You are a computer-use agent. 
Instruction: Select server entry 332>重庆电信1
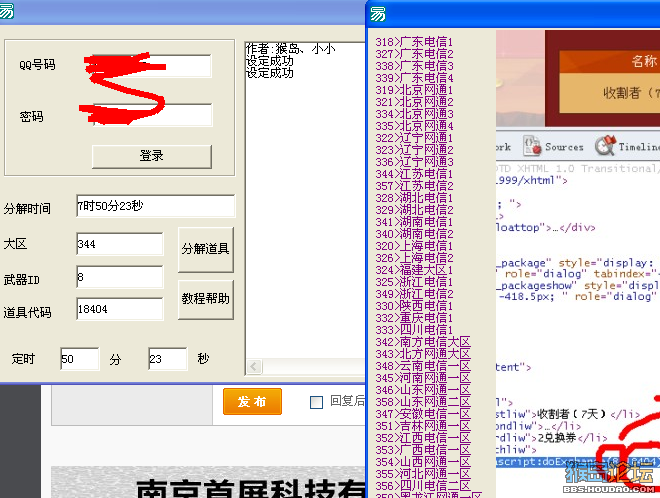[x=414, y=318]
